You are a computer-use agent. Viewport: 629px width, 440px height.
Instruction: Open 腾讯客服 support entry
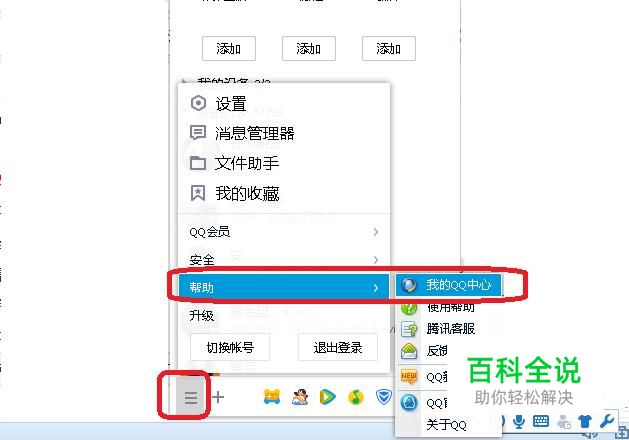point(448,329)
